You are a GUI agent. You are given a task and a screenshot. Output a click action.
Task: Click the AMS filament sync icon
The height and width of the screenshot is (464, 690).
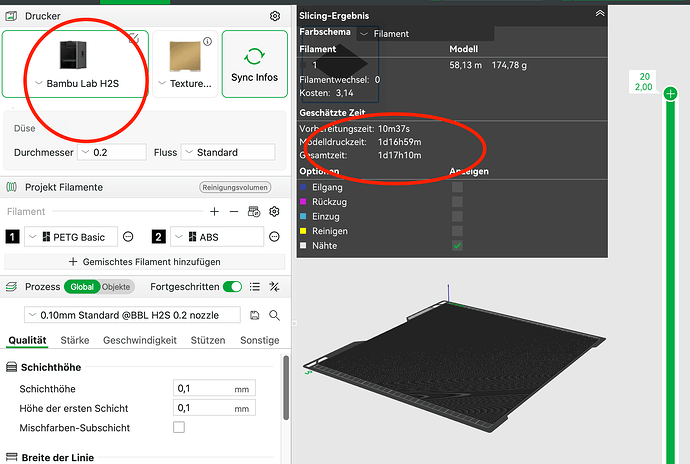(x=254, y=212)
